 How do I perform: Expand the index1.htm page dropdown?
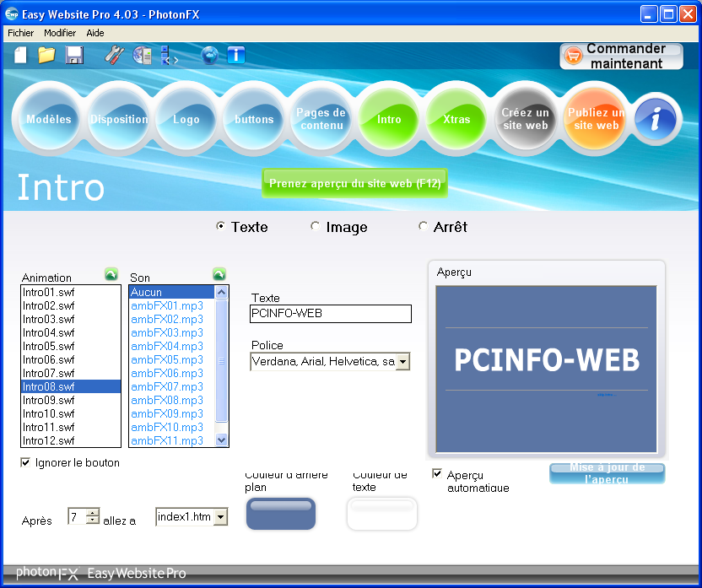[x=220, y=517]
